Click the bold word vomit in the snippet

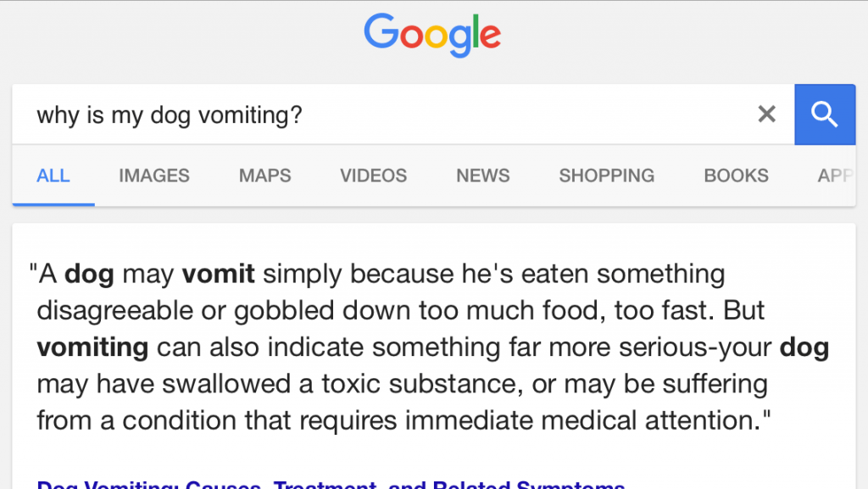pos(218,274)
